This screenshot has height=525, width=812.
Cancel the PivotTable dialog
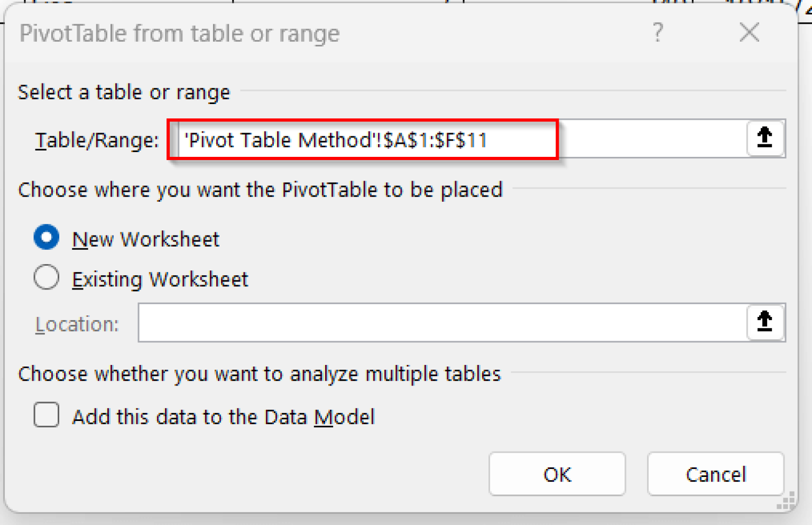(715, 474)
